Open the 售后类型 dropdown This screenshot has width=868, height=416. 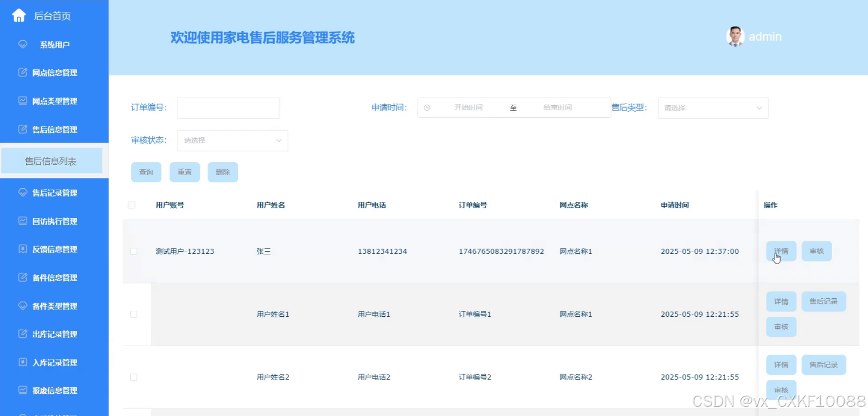coord(713,108)
